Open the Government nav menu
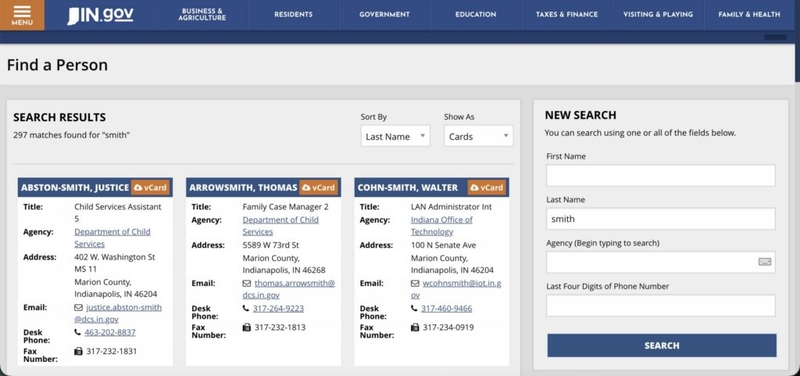This screenshot has width=800, height=376. [x=384, y=15]
